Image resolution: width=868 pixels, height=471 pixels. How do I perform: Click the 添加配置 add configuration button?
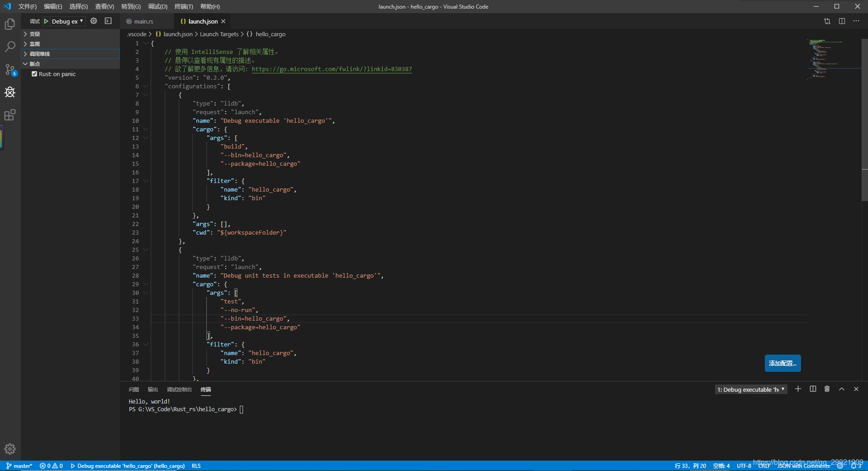pyautogui.click(x=782, y=363)
